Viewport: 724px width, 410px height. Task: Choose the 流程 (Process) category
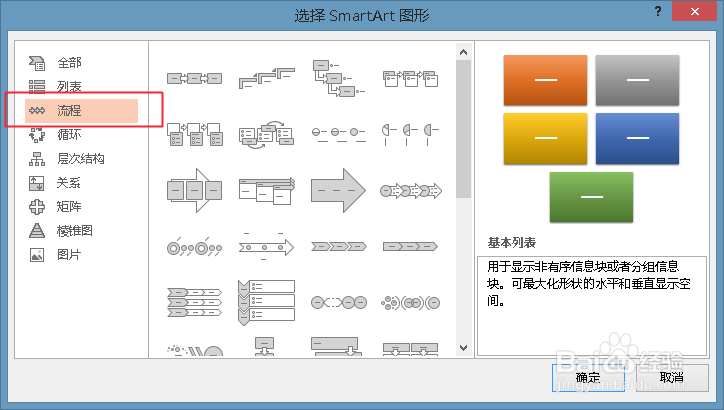[81, 111]
